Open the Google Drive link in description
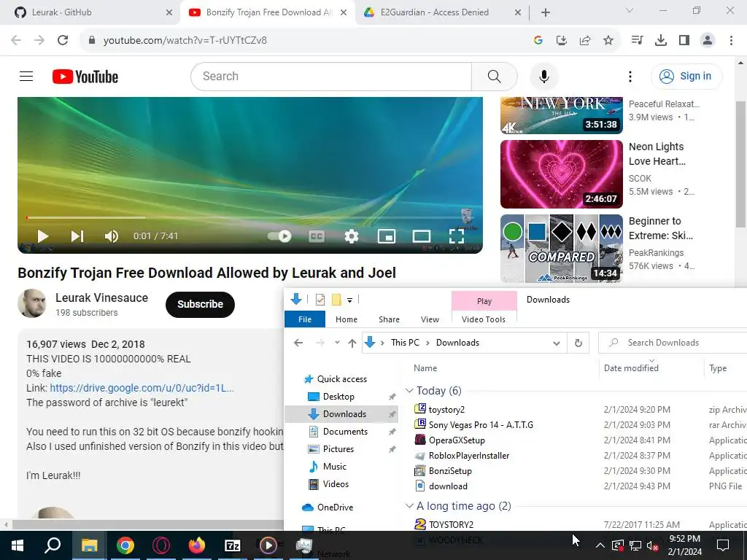747x560 pixels. tap(142, 388)
